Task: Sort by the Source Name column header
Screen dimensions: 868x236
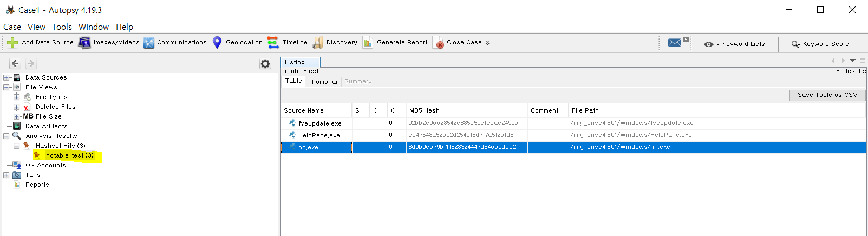Action: pos(316,110)
